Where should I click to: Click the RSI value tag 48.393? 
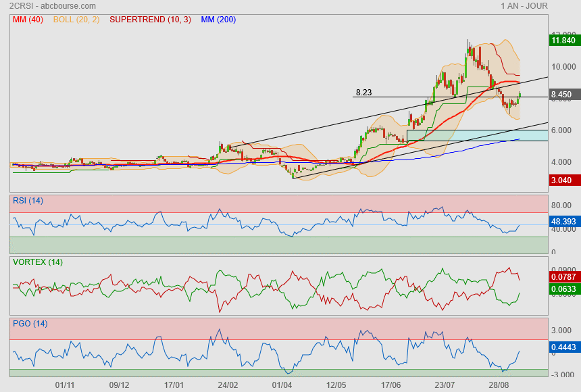[x=563, y=221]
